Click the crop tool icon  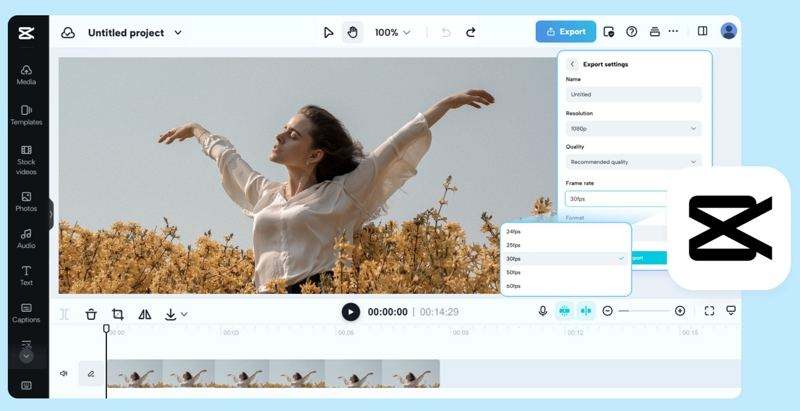[x=118, y=313]
